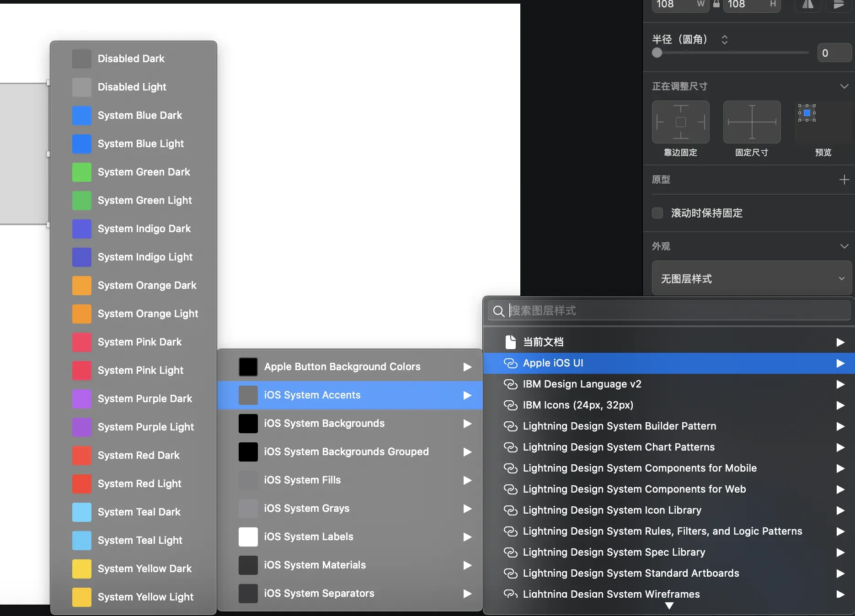Image resolution: width=855 pixels, height=616 pixels.
Task: Apply System Orange Dark style
Action: pos(133,285)
